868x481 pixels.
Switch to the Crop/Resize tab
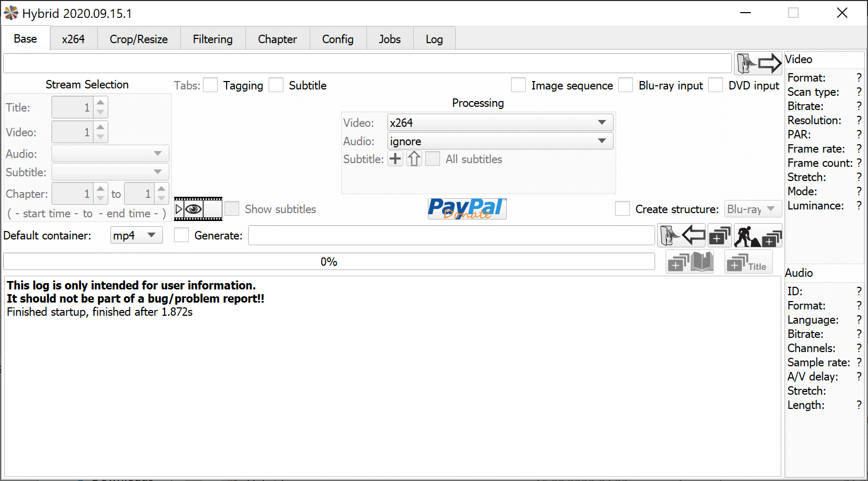point(139,39)
